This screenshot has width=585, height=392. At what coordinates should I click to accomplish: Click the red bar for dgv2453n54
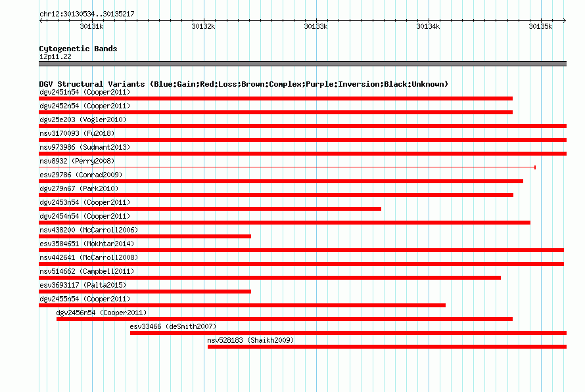210,209
